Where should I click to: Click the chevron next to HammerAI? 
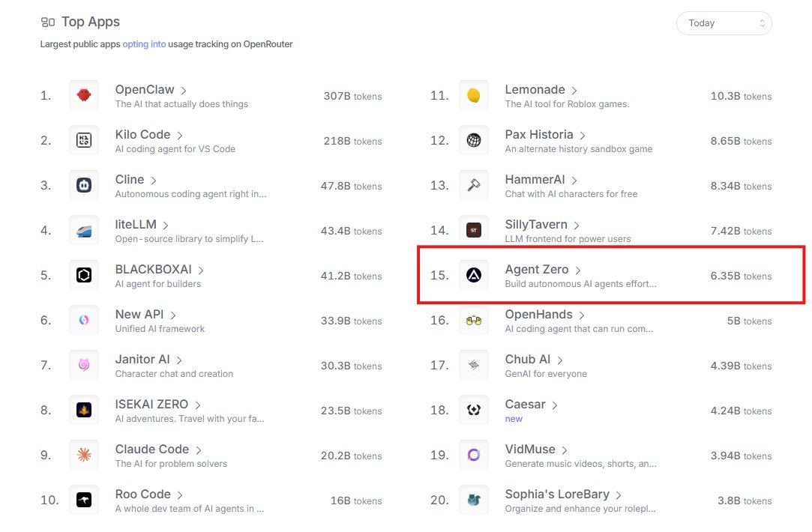coord(574,181)
